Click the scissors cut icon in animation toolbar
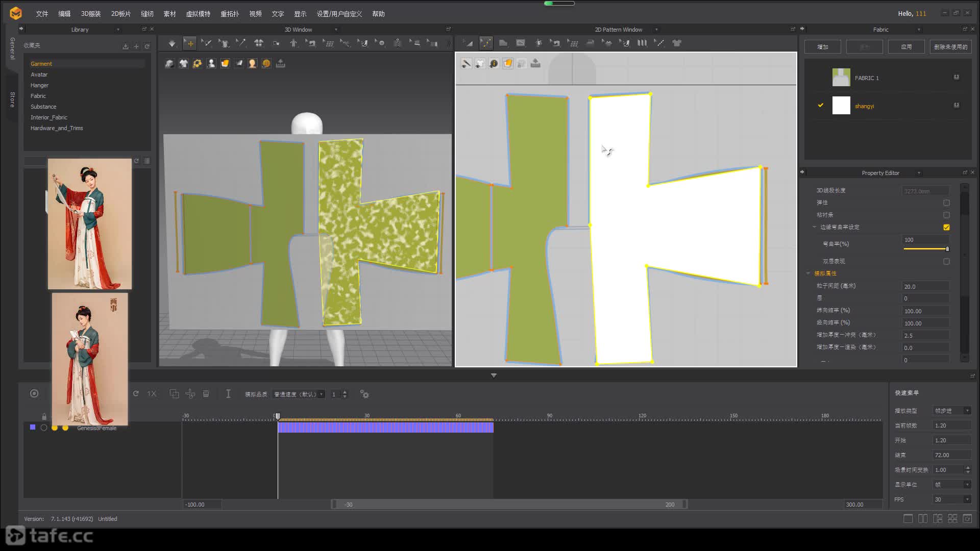The width and height of the screenshot is (980, 551). click(x=190, y=394)
